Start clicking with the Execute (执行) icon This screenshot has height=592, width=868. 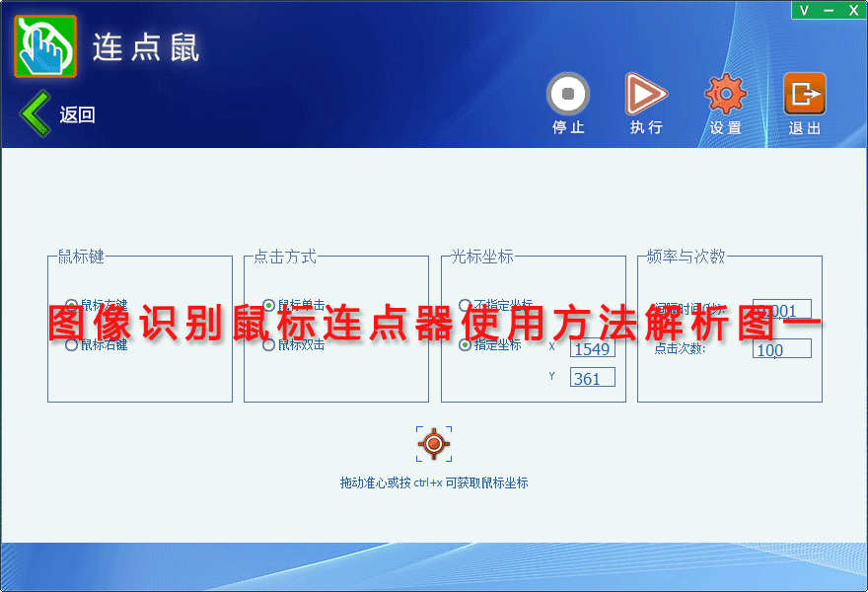(646, 94)
